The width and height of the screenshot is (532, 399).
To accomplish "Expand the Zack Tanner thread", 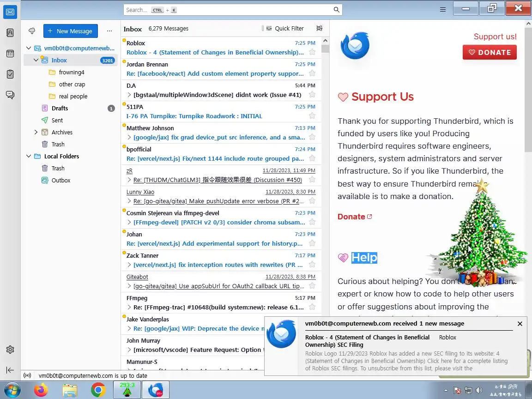I will point(129,265).
